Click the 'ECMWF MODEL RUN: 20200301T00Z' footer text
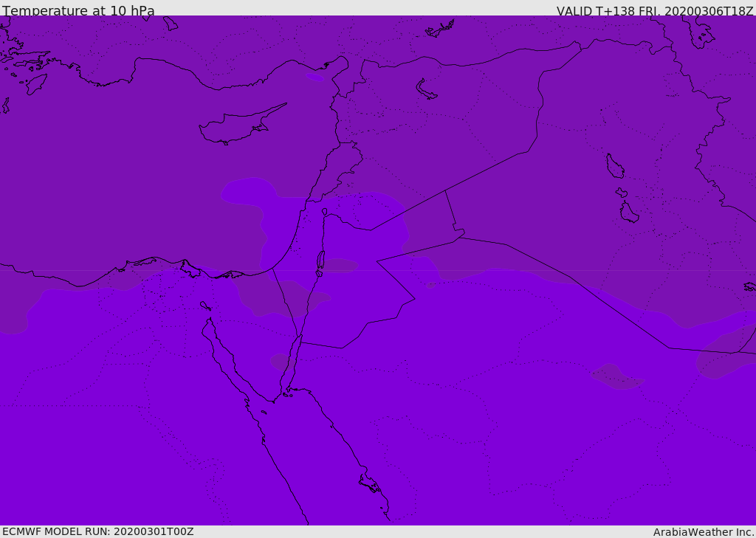This screenshot has width=756, height=538. pos(98,531)
